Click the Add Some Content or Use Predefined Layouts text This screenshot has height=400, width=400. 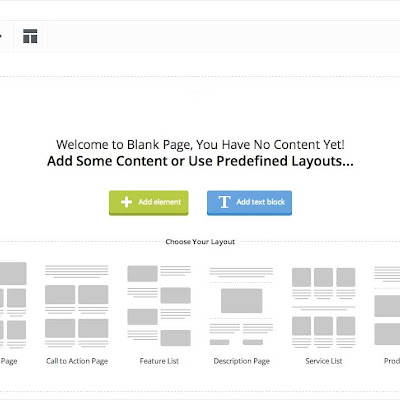pyautogui.click(x=200, y=161)
